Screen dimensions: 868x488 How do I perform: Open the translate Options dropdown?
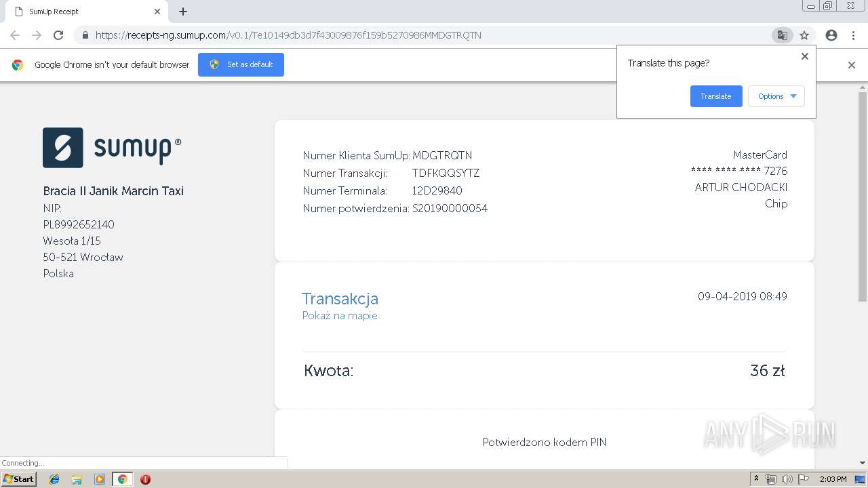(776, 96)
